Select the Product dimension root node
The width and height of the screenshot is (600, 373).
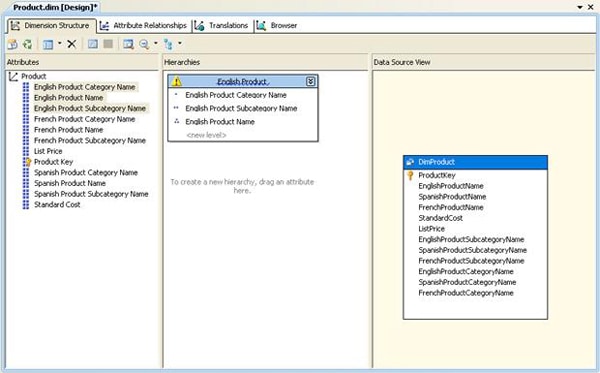pos(34,77)
